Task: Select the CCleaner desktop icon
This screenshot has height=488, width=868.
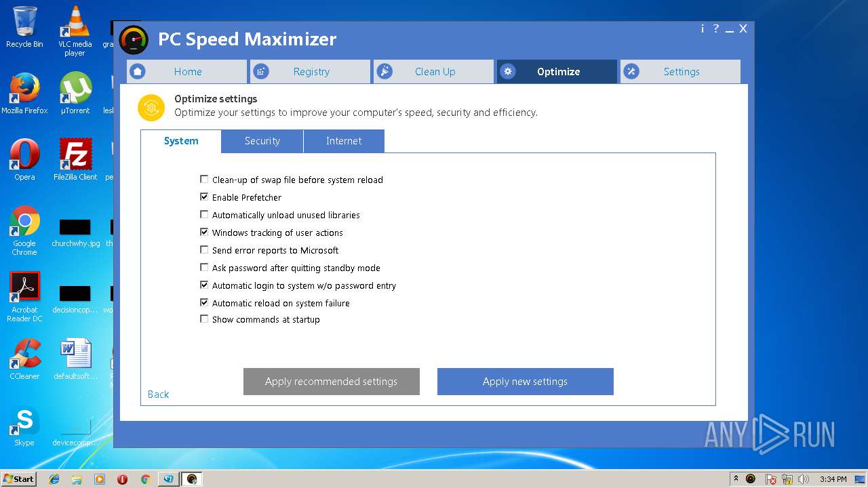Action: [x=24, y=359]
